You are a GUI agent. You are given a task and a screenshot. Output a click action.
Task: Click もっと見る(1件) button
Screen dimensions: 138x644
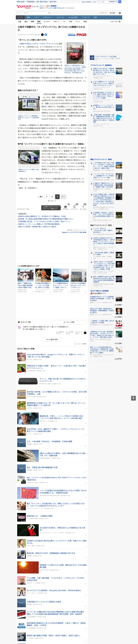[52, 339]
